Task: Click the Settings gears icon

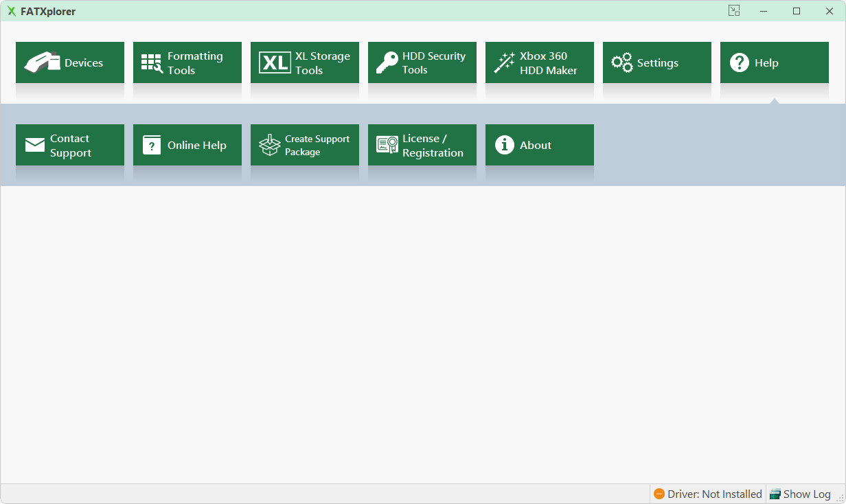Action: click(x=622, y=63)
